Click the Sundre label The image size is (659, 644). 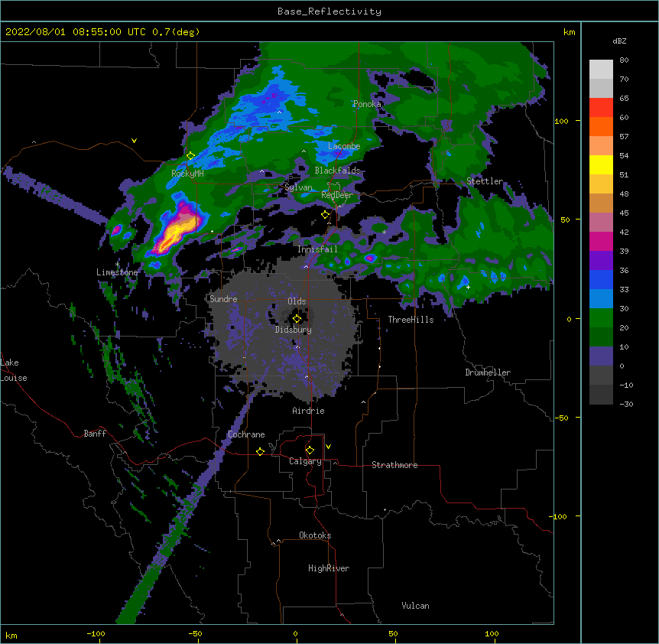pos(223,299)
